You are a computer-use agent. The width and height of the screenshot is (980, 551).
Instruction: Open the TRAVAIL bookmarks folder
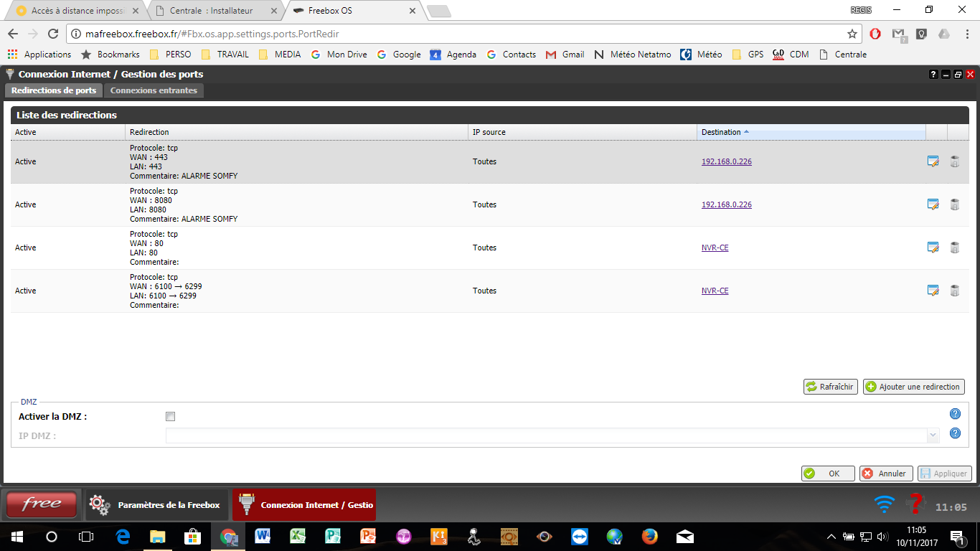tap(225, 55)
